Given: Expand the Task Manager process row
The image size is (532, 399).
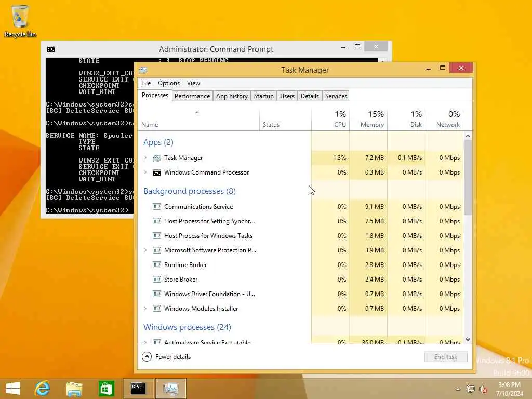Looking at the screenshot, I should [145, 158].
